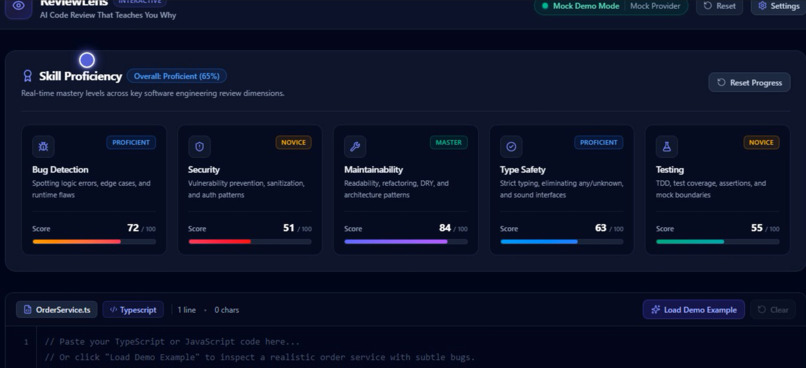Click the Real-time mastery levels description text
Viewport: 806px width, 368px height.
(153, 94)
